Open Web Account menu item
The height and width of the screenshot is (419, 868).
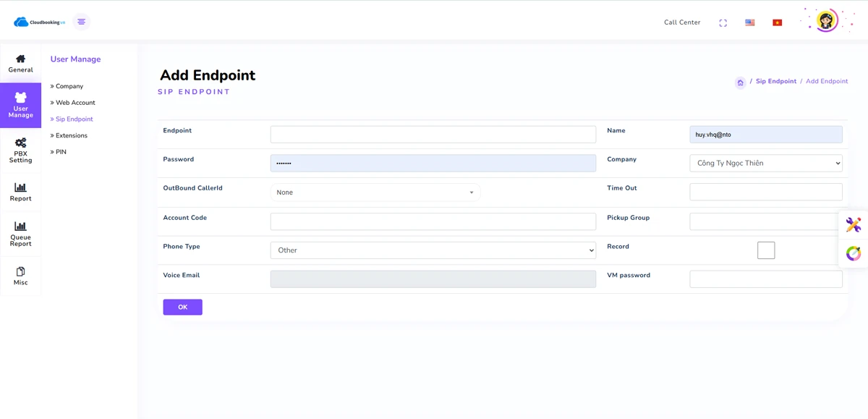75,103
